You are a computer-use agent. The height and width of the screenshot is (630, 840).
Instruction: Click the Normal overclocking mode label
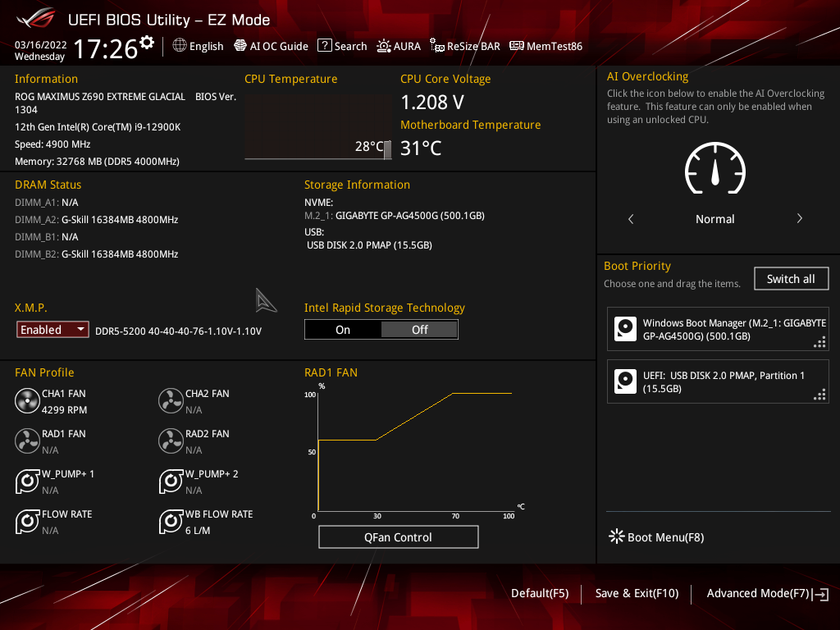click(x=715, y=218)
